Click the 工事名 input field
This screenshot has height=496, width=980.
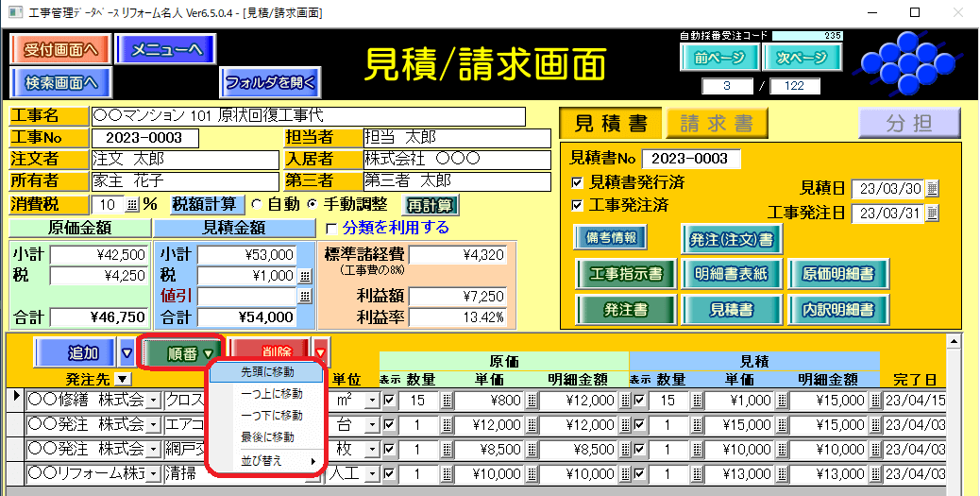click(x=308, y=116)
